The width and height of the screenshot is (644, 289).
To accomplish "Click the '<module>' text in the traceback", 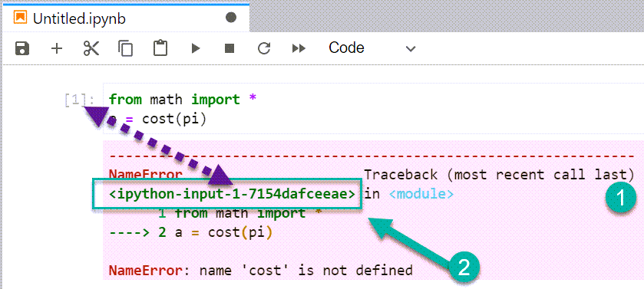I will point(421,193).
